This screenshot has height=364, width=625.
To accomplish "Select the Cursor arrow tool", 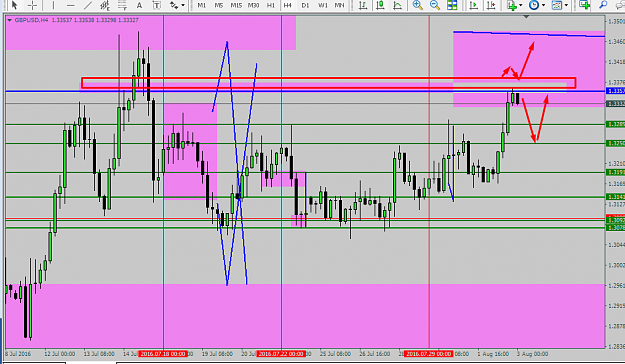I will pyautogui.click(x=14, y=5).
